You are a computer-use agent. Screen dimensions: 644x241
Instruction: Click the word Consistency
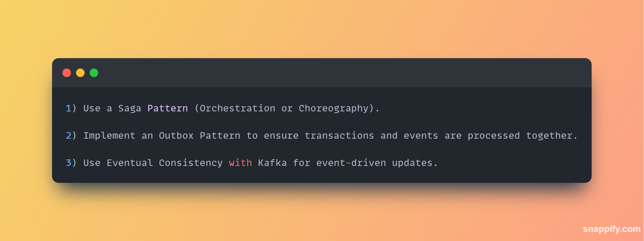(191, 163)
